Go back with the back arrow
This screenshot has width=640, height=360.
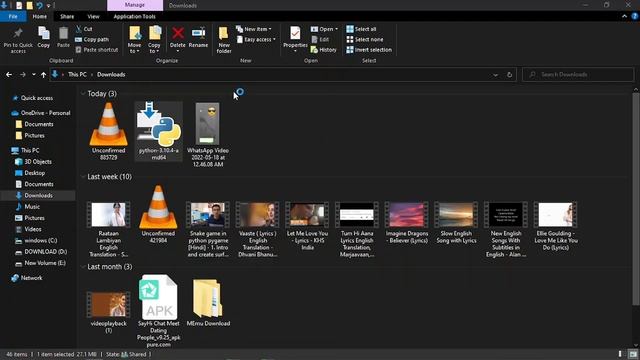tap(9, 75)
